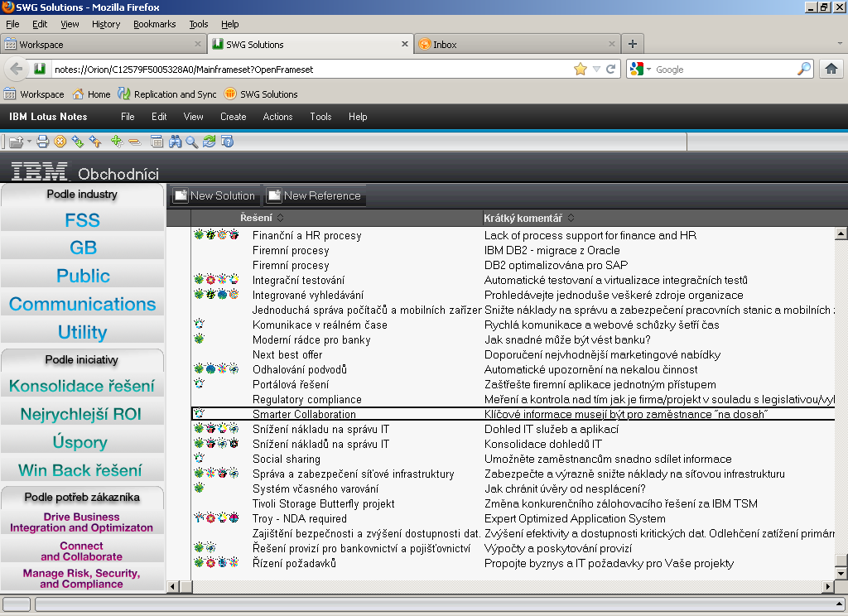Sort by Řešení column arrows
Image resolution: width=848 pixels, height=616 pixels.
[280, 218]
